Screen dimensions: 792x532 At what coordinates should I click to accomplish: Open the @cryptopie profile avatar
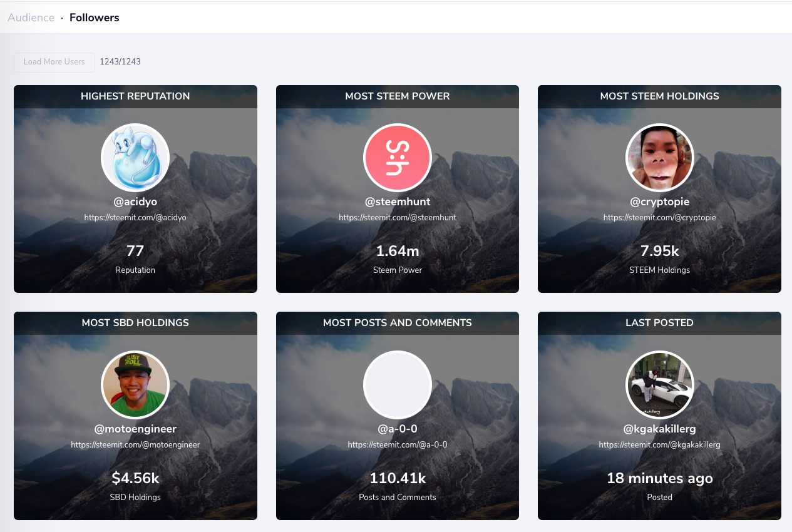[660, 158]
